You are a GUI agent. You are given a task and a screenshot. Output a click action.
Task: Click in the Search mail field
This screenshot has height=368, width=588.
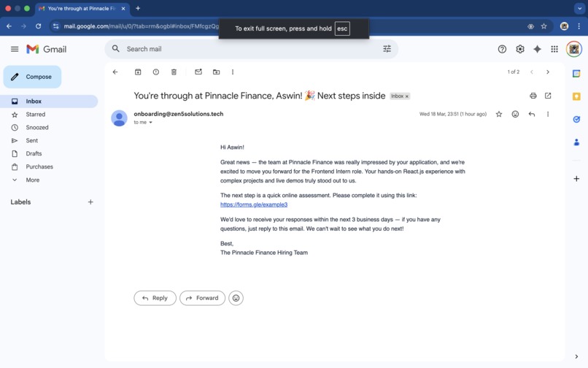click(x=251, y=49)
